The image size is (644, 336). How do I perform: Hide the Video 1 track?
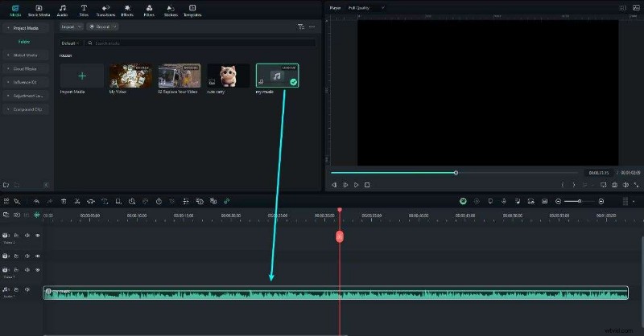38,270
